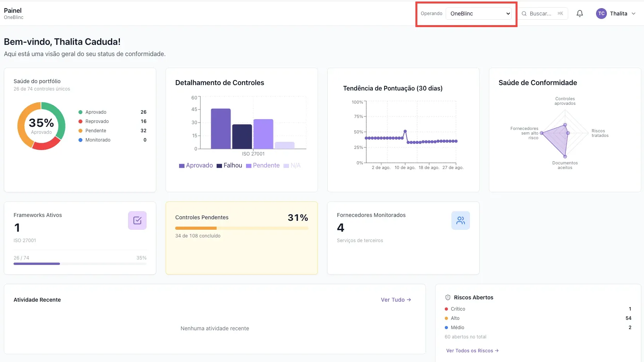Click the shield icon beside Riscos Abertos

pyautogui.click(x=448, y=297)
